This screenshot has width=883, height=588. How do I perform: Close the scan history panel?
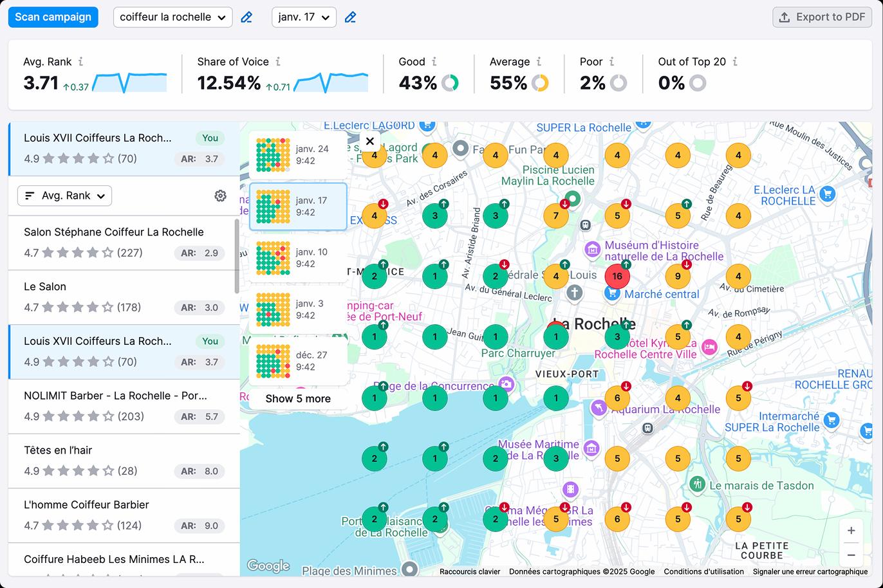point(369,141)
